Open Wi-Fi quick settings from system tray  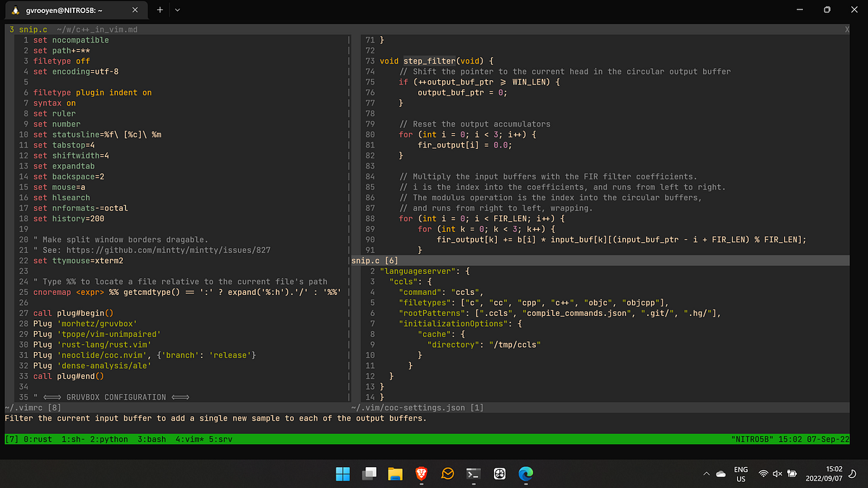click(x=763, y=474)
